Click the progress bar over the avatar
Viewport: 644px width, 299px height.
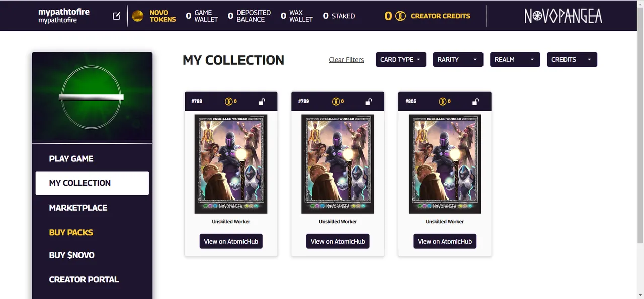[x=91, y=97]
